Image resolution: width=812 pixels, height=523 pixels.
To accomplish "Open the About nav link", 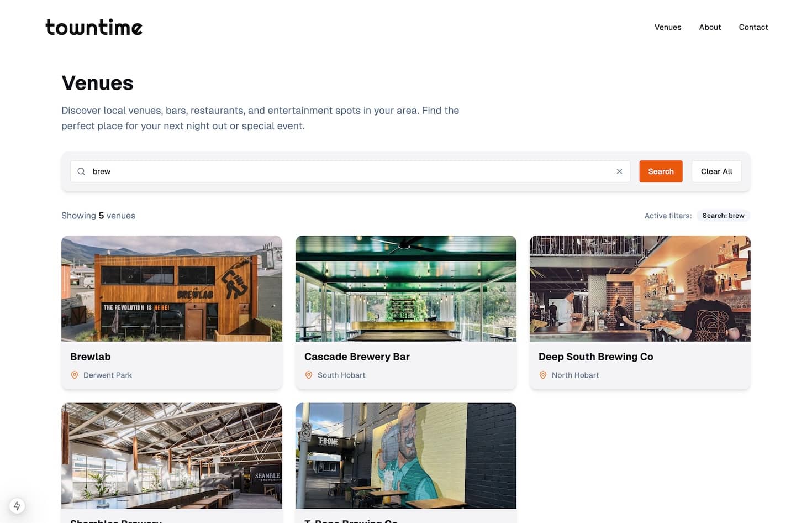I will coord(710,27).
